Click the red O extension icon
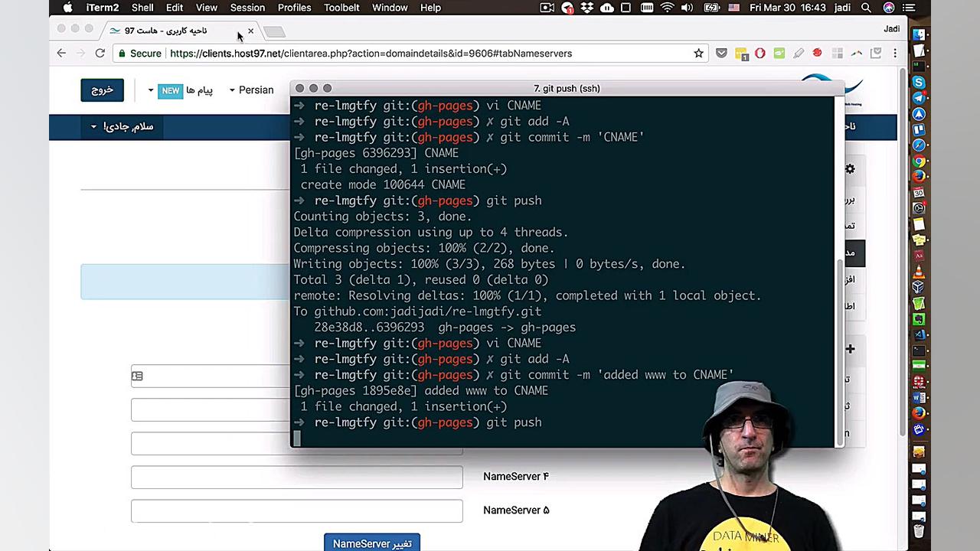Screen dimensions: 980x551 [x=759, y=54]
